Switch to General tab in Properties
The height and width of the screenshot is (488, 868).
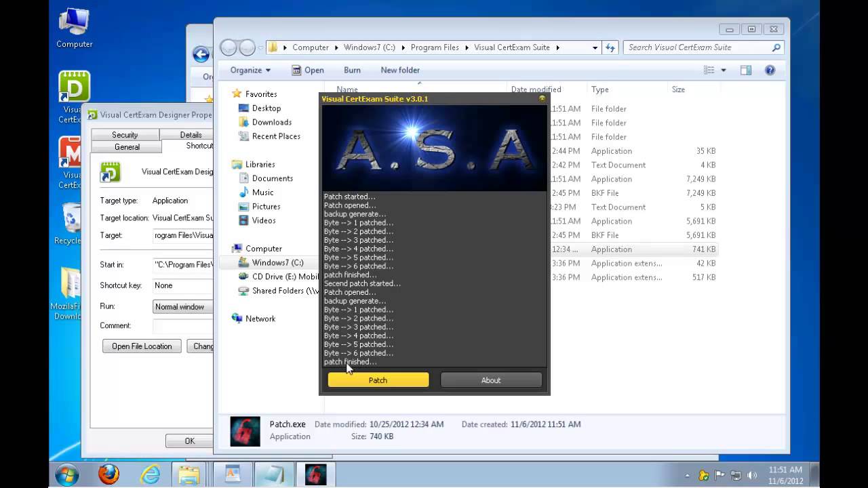[x=127, y=147]
